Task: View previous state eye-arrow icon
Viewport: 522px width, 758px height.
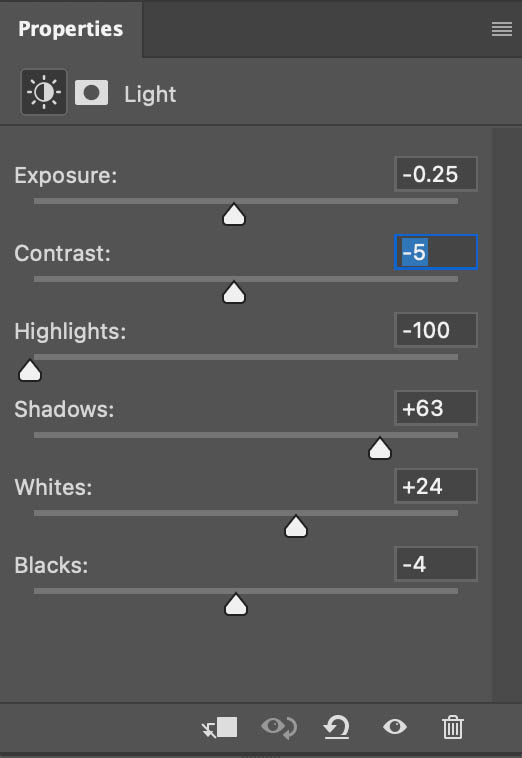Action: (x=279, y=727)
